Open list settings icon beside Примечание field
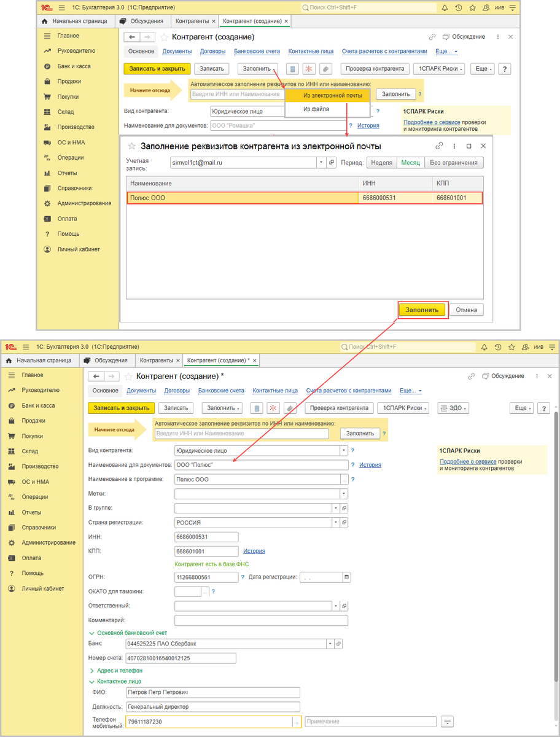This screenshot has width=560, height=737. (447, 722)
